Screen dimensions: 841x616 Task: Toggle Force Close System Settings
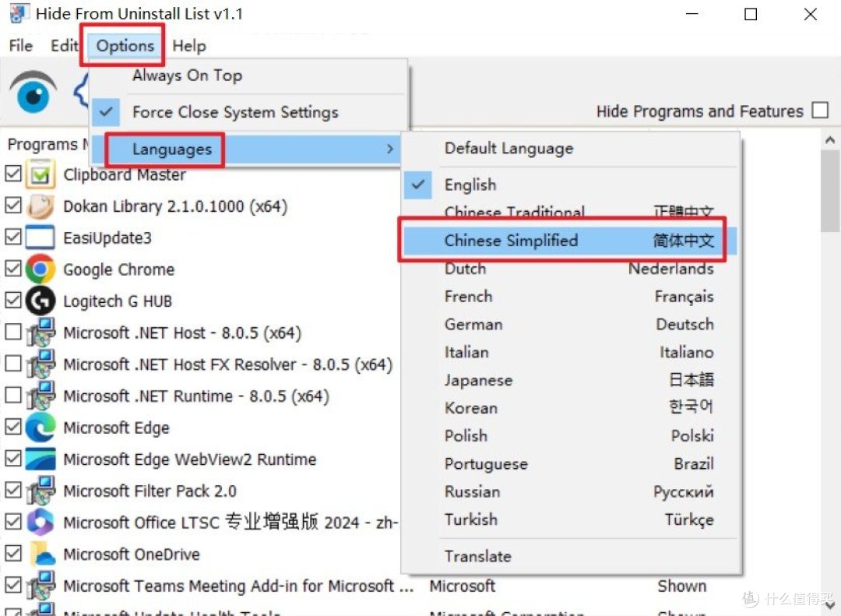tap(248, 112)
